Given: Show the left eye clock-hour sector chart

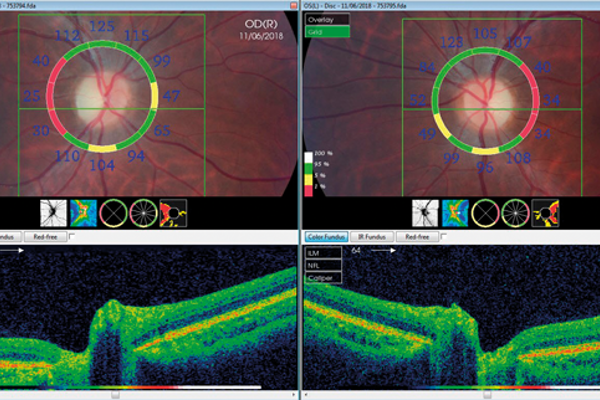Looking at the screenshot, I should [516, 212].
